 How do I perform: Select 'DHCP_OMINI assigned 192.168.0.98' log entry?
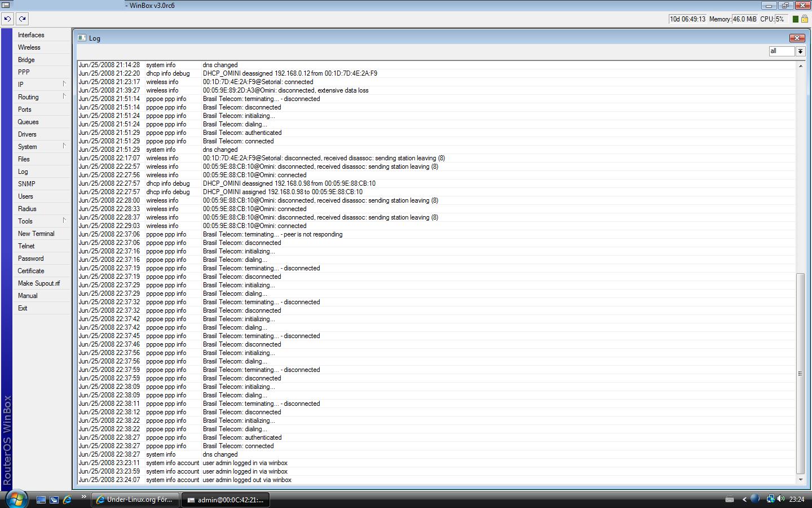(436, 192)
